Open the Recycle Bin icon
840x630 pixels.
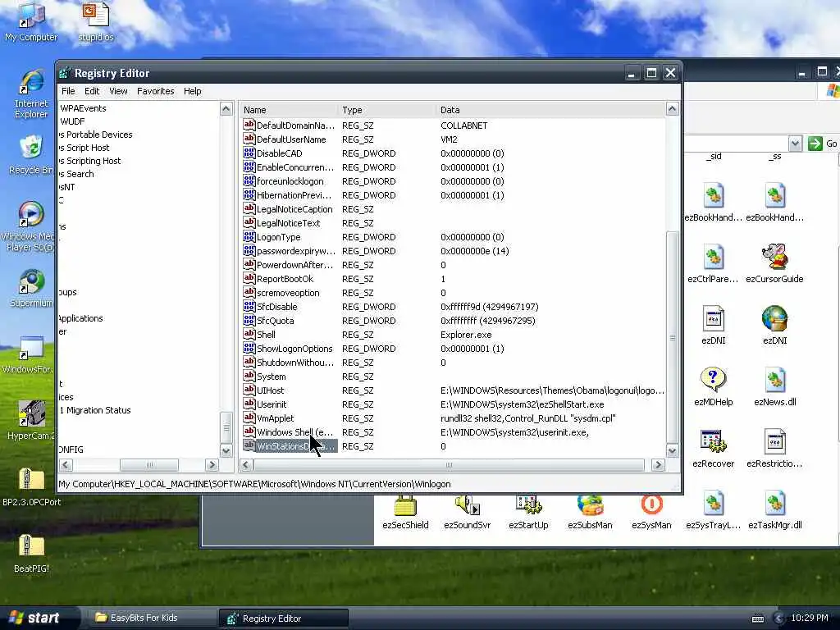pos(31,155)
